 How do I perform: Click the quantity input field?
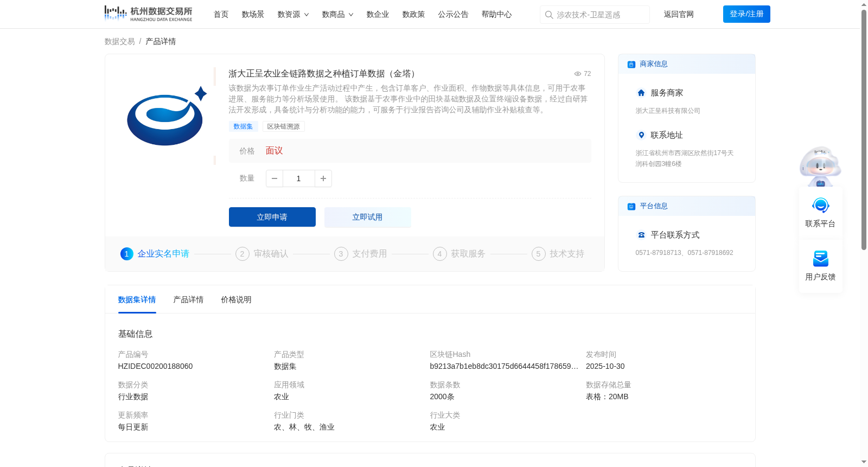[x=298, y=178]
